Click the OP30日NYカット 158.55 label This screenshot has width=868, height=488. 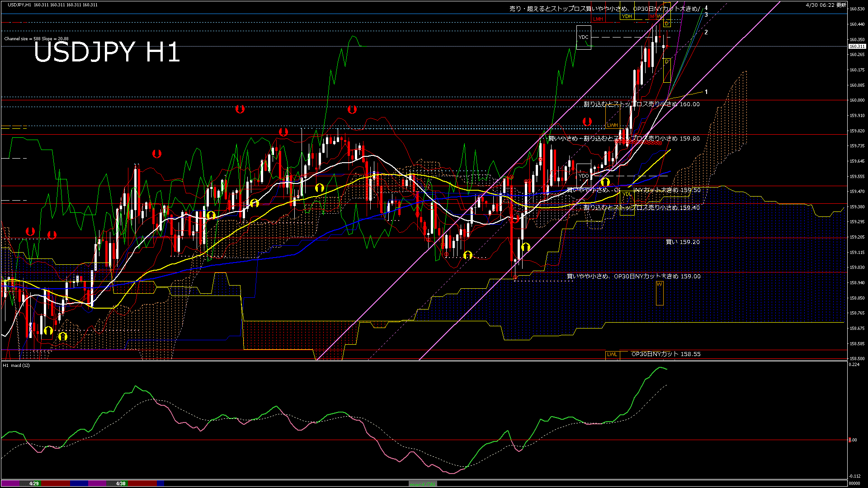click(665, 354)
